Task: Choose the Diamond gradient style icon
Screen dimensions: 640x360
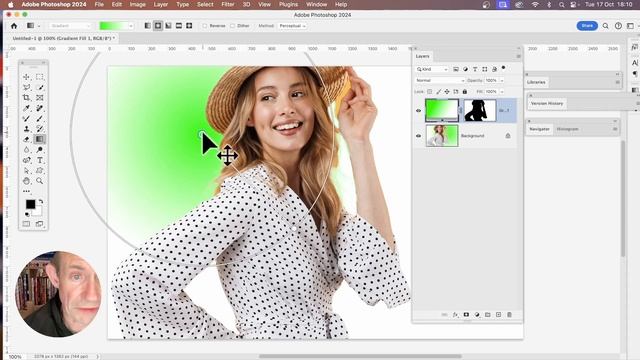Action: coord(189,26)
